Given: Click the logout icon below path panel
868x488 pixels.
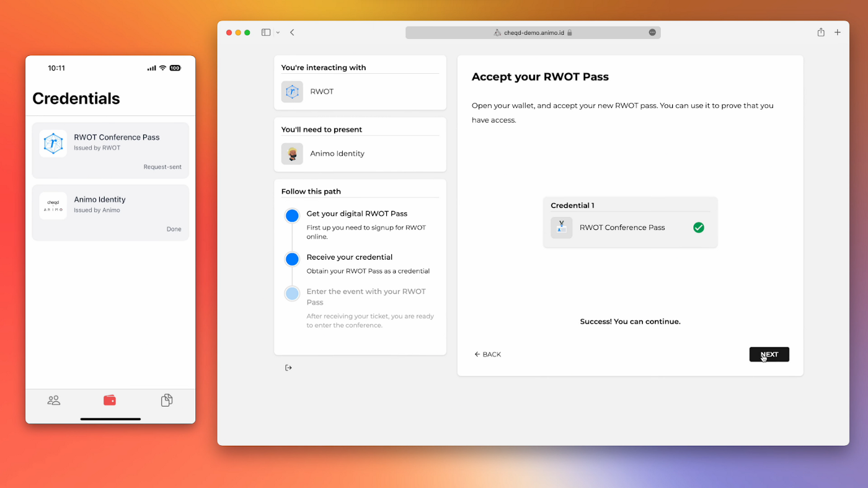Looking at the screenshot, I should point(288,368).
